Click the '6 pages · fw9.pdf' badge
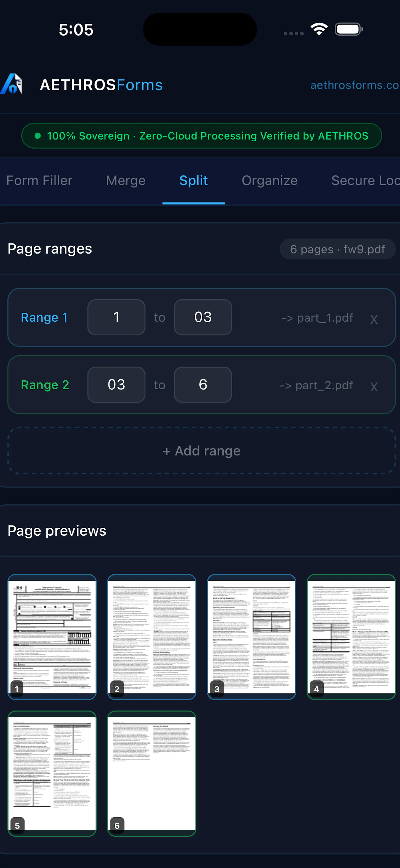Image resolution: width=400 pixels, height=868 pixels. (x=337, y=249)
